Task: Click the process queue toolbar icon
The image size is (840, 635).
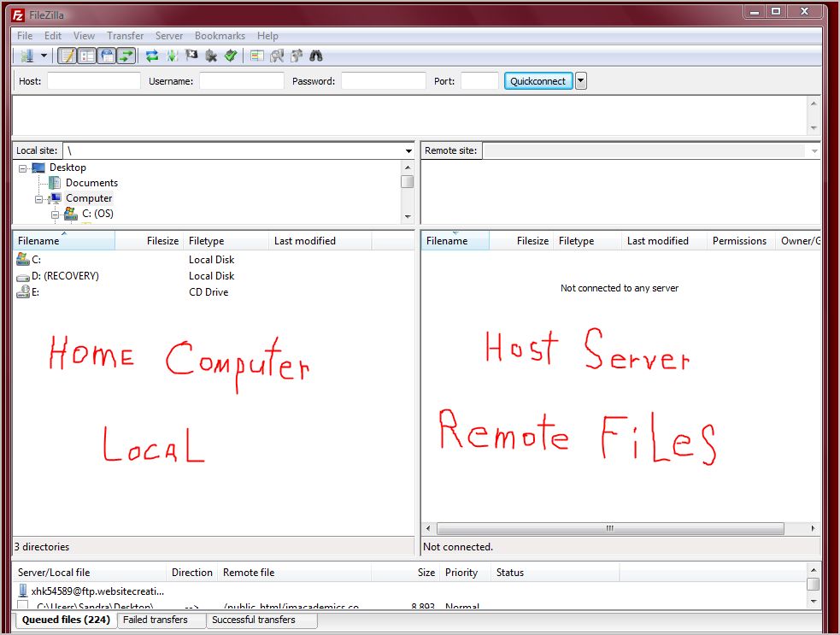Action: coord(172,56)
